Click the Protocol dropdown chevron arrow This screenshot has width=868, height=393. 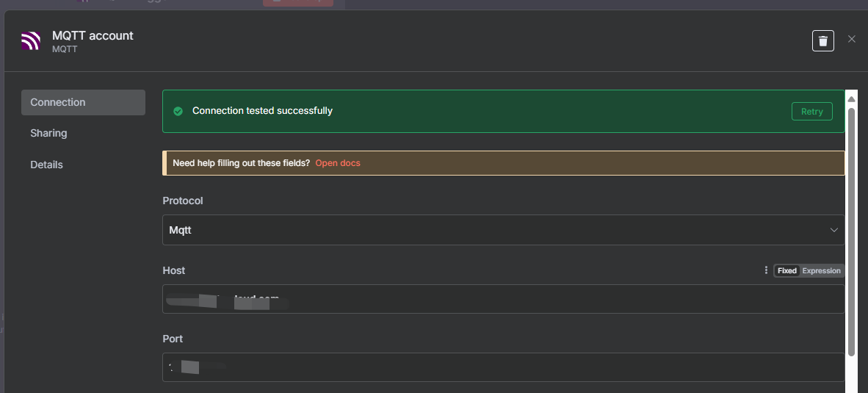pyautogui.click(x=833, y=230)
